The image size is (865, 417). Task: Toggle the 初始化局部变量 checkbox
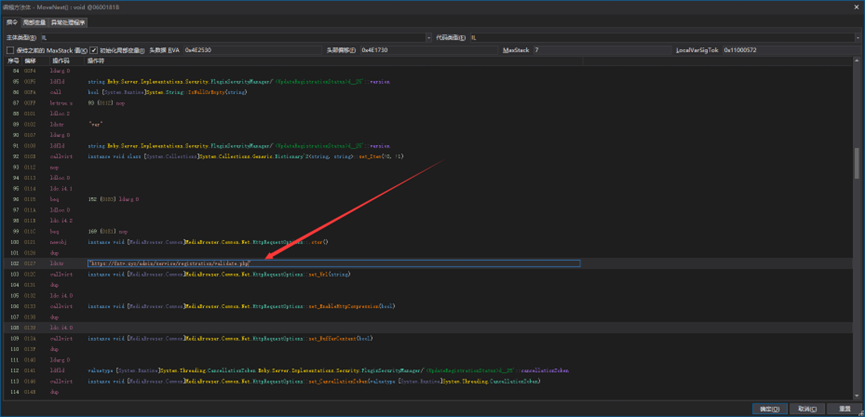pos(94,50)
